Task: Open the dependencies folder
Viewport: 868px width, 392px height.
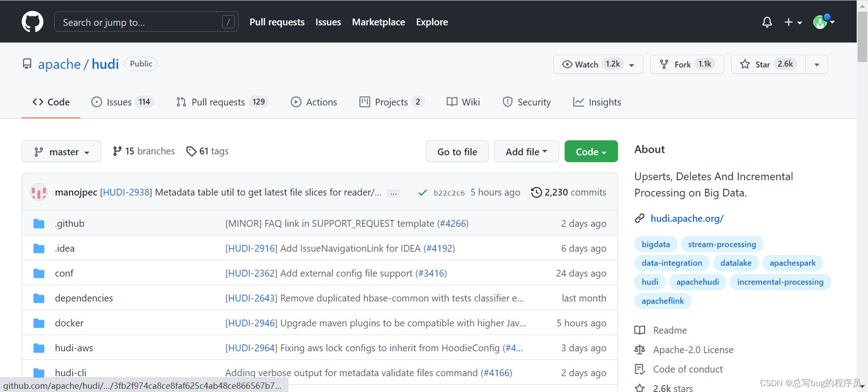Action: coord(84,298)
